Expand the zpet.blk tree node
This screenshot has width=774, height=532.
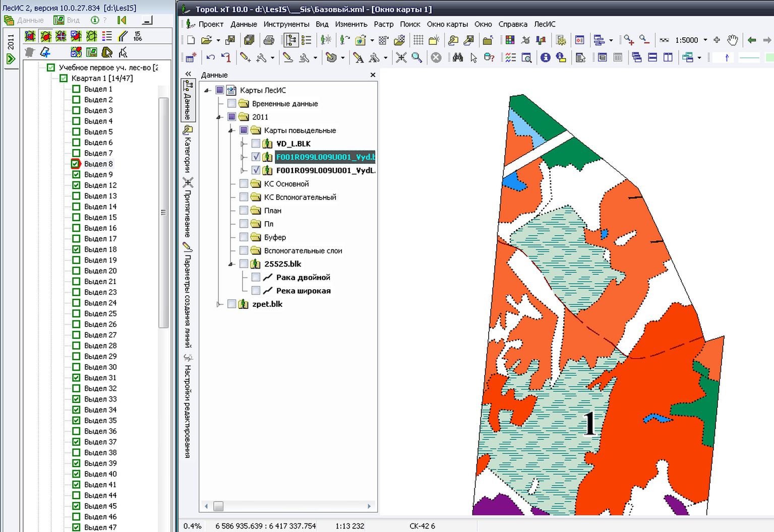pyautogui.click(x=219, y=304)
